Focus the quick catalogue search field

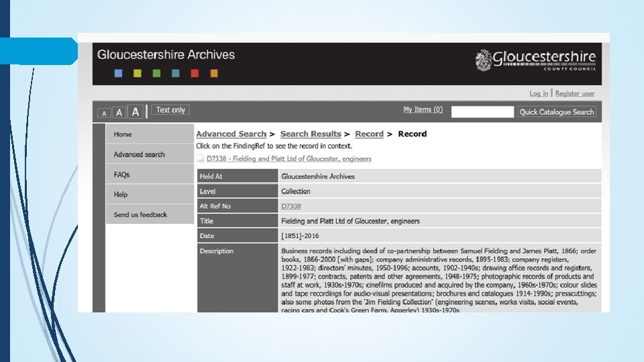(x=482, y=112)
